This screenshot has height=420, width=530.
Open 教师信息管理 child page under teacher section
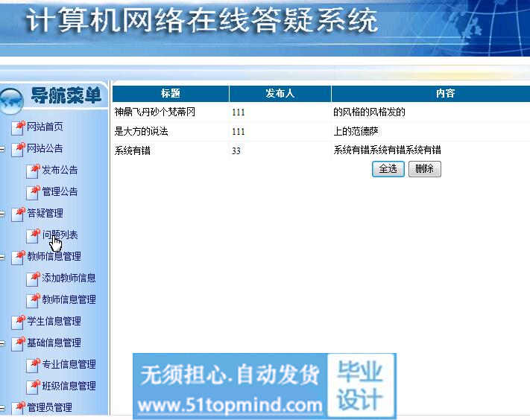69,300
